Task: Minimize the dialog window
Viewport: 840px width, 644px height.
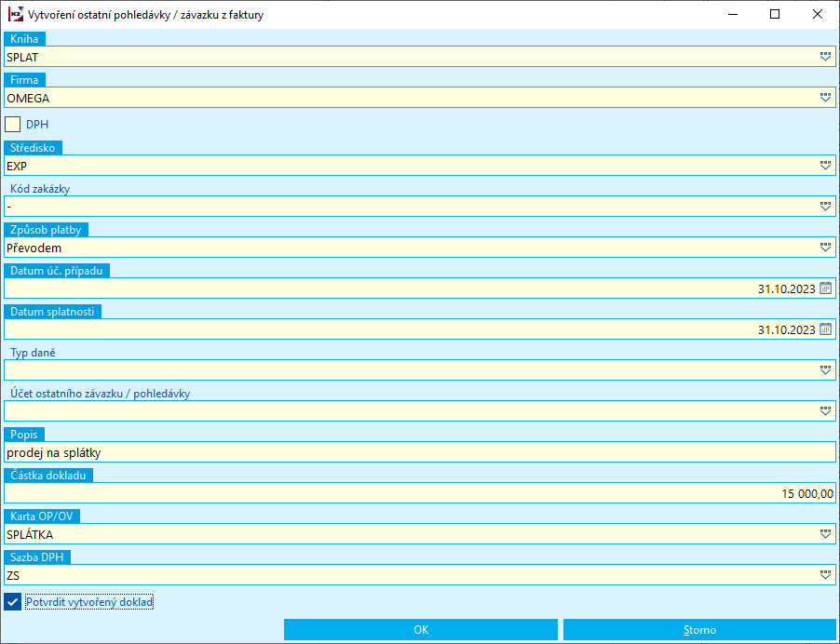Action: pyautogui.click(x=734, y=15)
